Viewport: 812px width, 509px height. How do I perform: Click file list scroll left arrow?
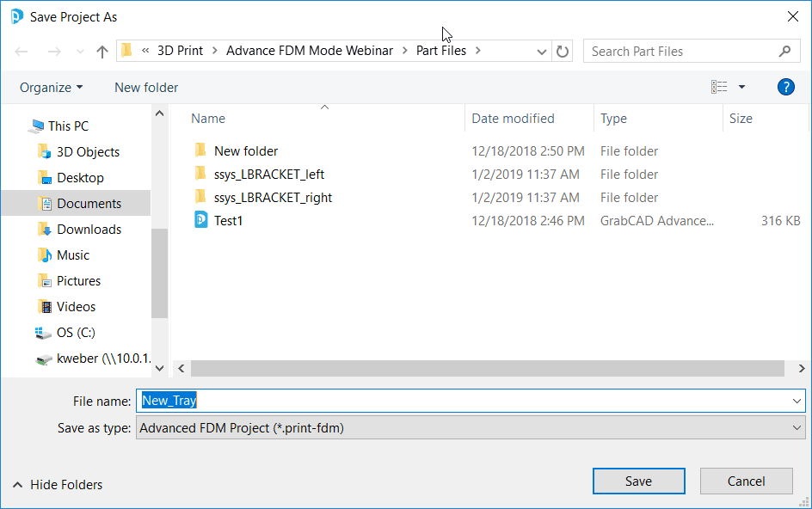point(181,368)
